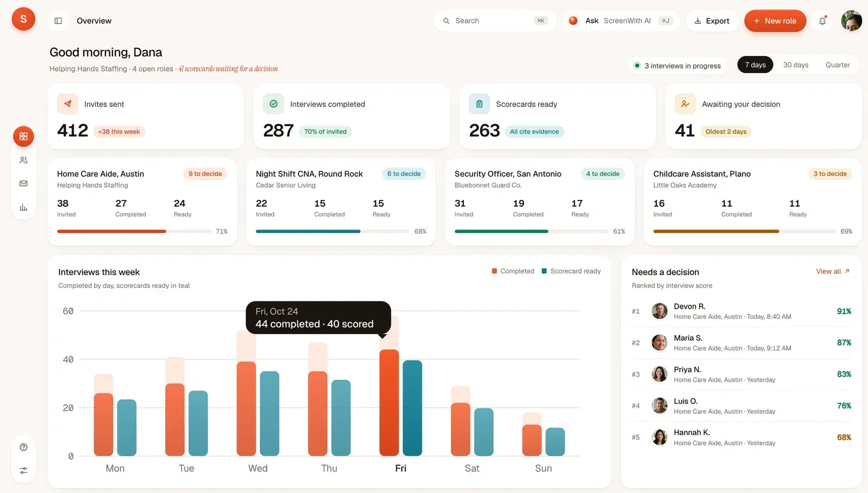Viewport: 868px width, 493px height.
Task: Click View all in Needs a decision
Action: click(x=833, y=271)
